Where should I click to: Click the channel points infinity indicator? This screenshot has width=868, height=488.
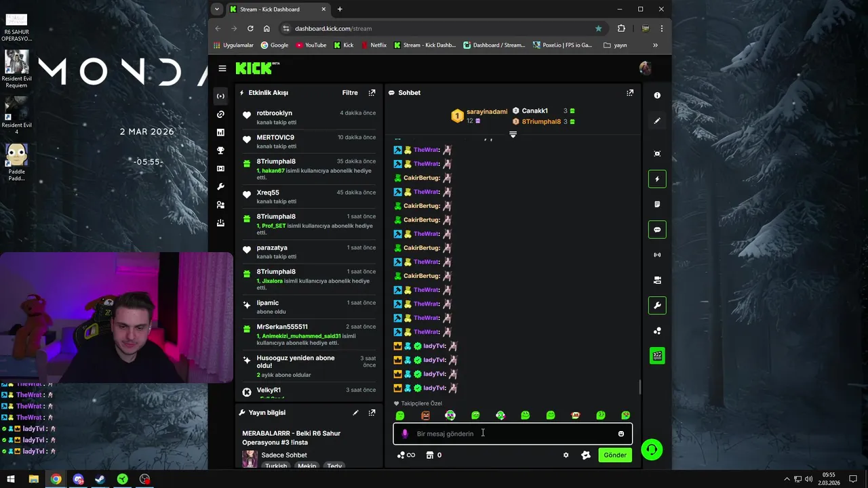(406, 455)
